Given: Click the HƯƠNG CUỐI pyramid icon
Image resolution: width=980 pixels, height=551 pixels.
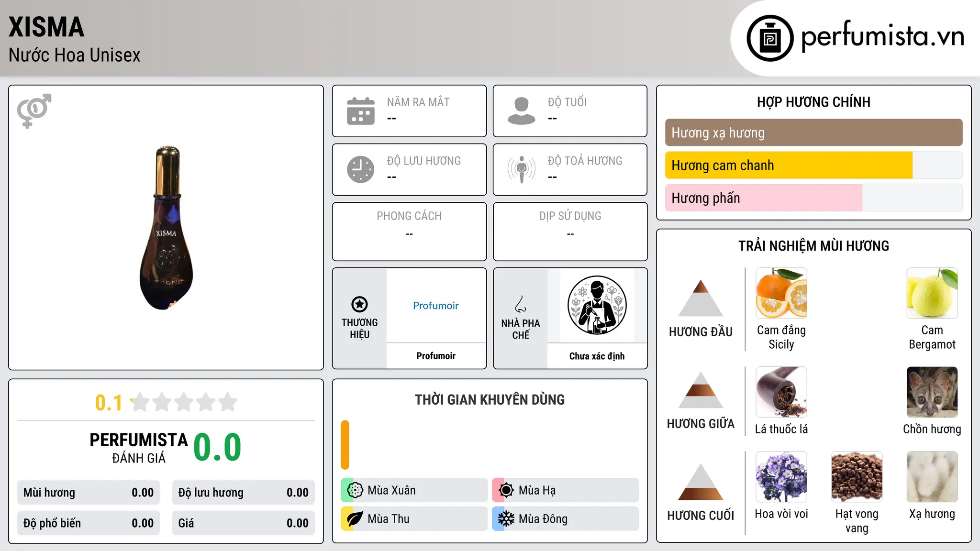Looking at the screenshot, I should click(x=701, y=482).
